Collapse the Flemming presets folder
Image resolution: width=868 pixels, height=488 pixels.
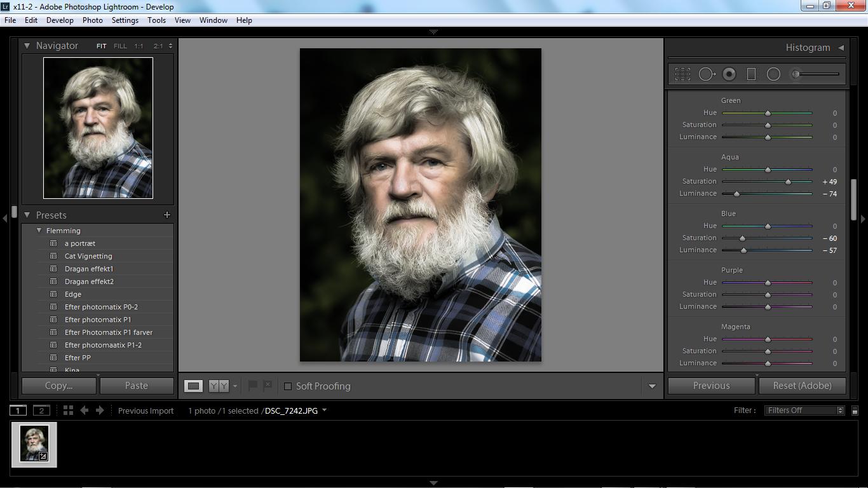coord(39,231)
